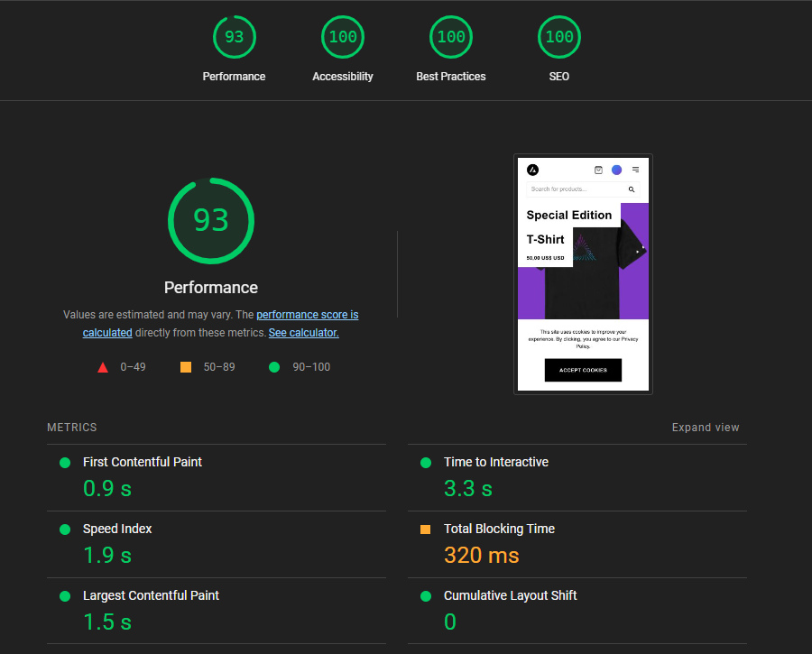Screen dimensions: 812x654
Task: Click the green dot beside First Contentful Paint
Action: [x=65, y=463]
